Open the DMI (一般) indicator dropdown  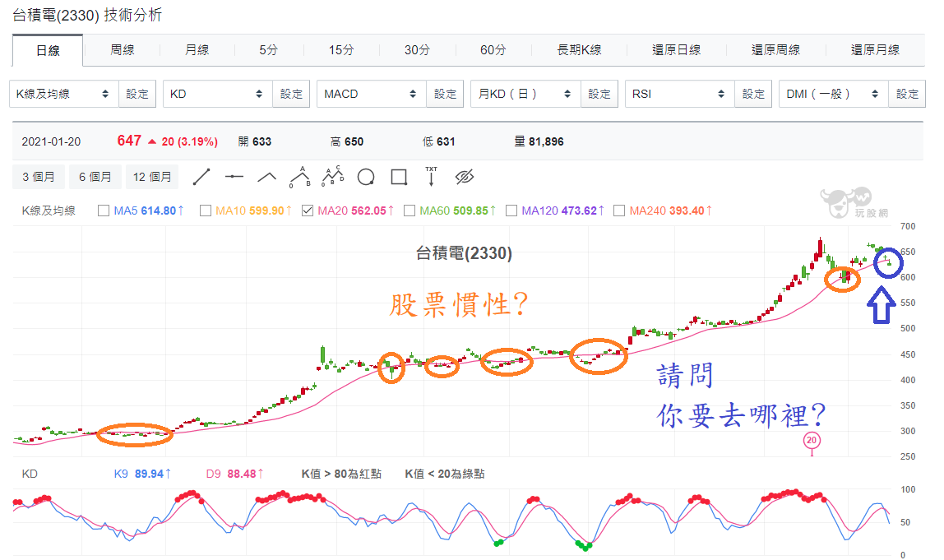tap(834, 94)
